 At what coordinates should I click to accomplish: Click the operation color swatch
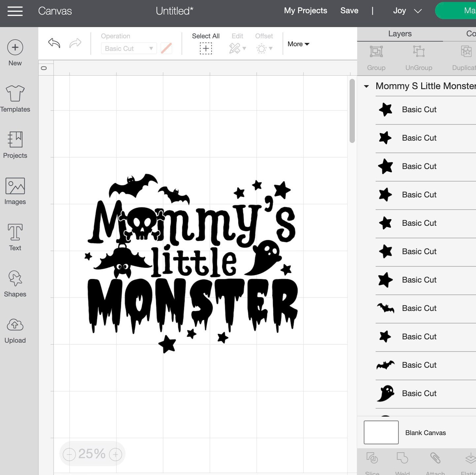(166, 48)
